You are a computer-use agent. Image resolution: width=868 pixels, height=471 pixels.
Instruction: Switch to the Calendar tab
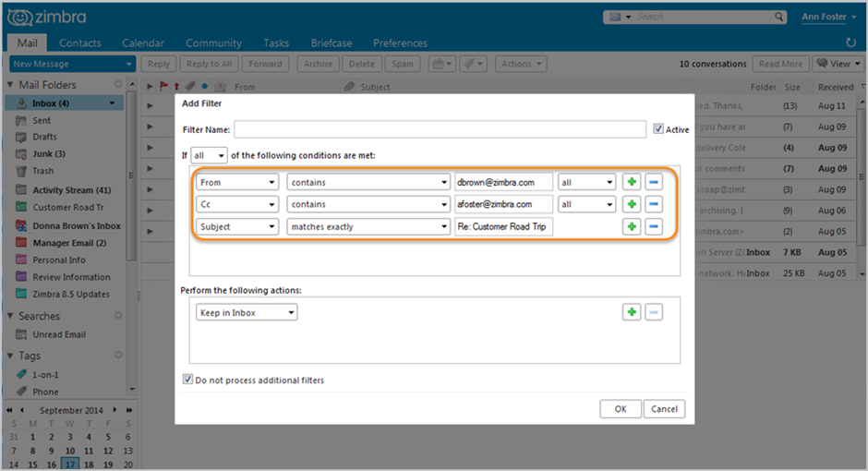[143, 42]
